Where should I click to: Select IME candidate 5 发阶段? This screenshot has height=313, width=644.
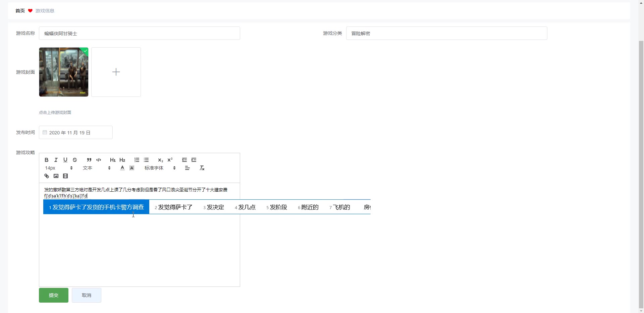[277, 207]
